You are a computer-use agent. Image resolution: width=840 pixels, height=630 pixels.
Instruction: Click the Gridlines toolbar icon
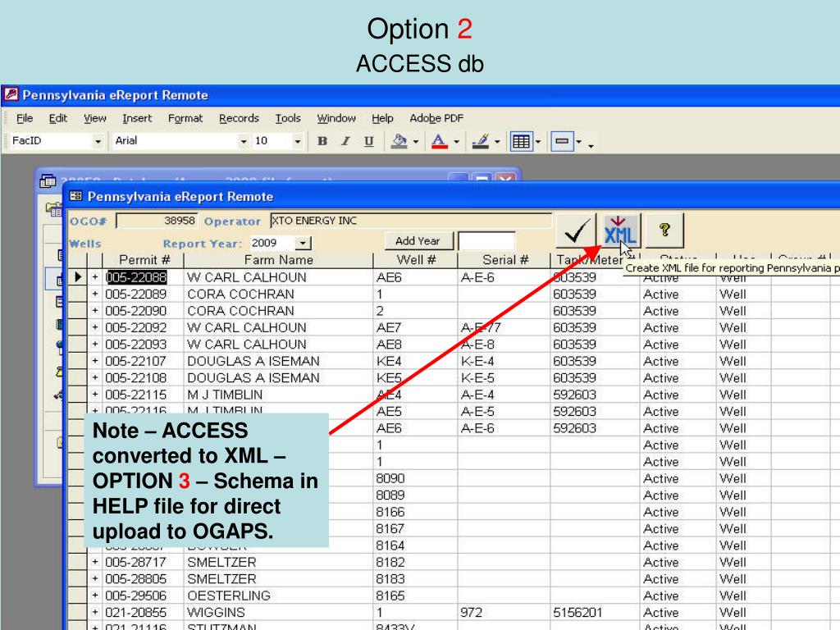coord(521,141)
